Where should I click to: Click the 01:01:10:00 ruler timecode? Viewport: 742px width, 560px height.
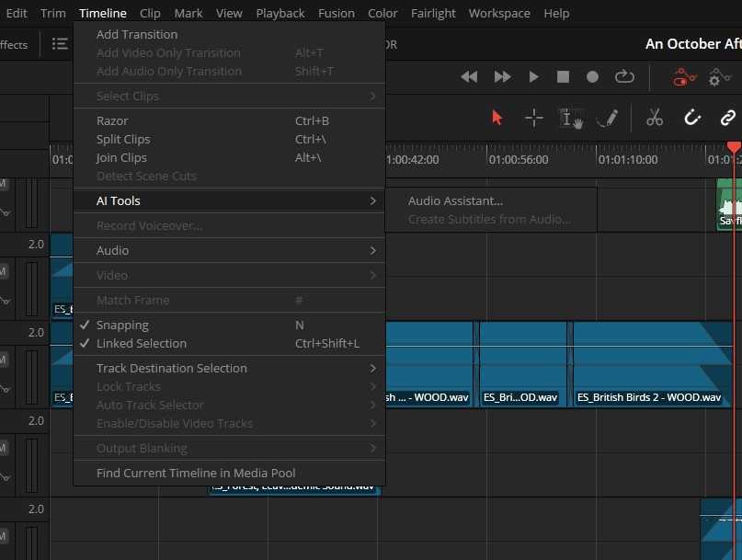coord(628,159)
